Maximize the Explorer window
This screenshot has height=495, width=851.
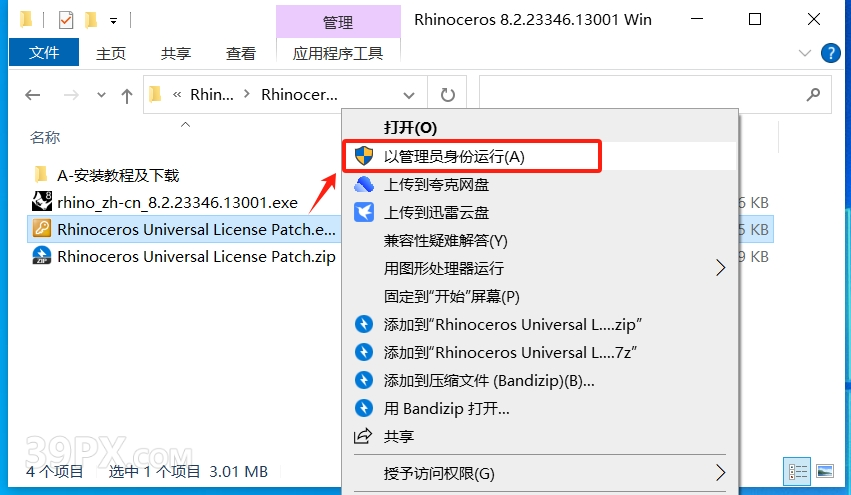point(755,20)
